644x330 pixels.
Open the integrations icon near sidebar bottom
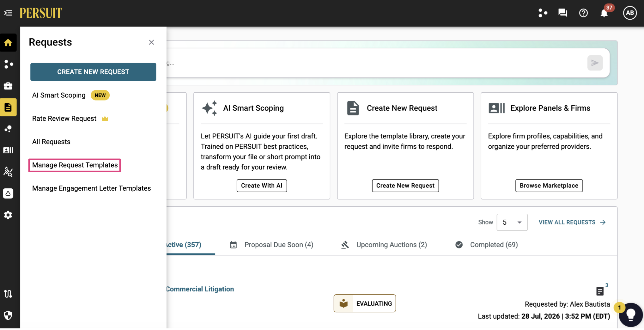(x=8, y=294)
